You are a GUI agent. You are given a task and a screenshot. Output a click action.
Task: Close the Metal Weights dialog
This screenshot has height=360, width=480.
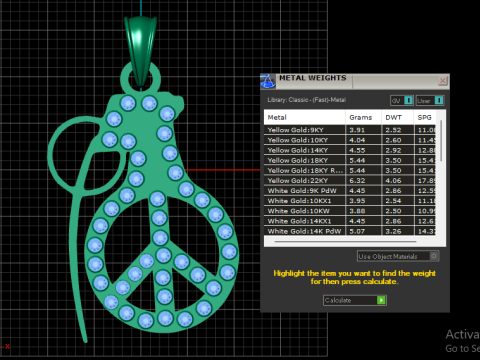tap(443, 81)
